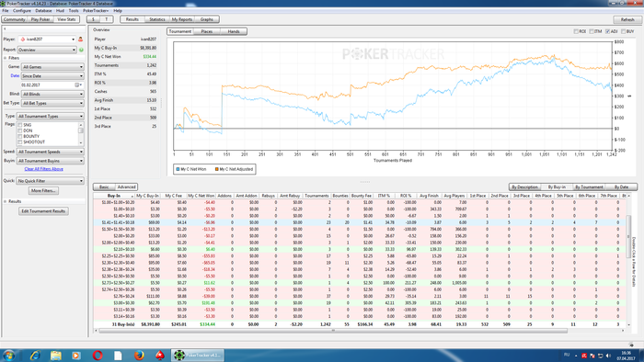Open Opera browser from the taskbar
Screen dimensions: 644x362
98,355
